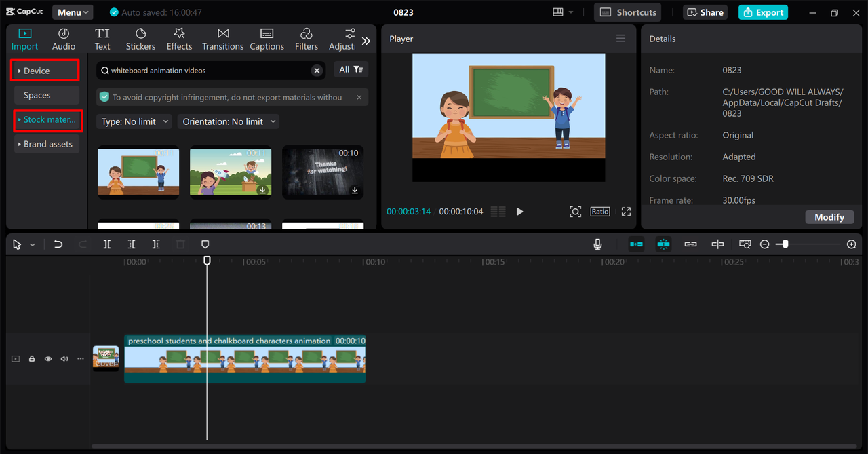Open the Player panel menu

pos(620,39)
